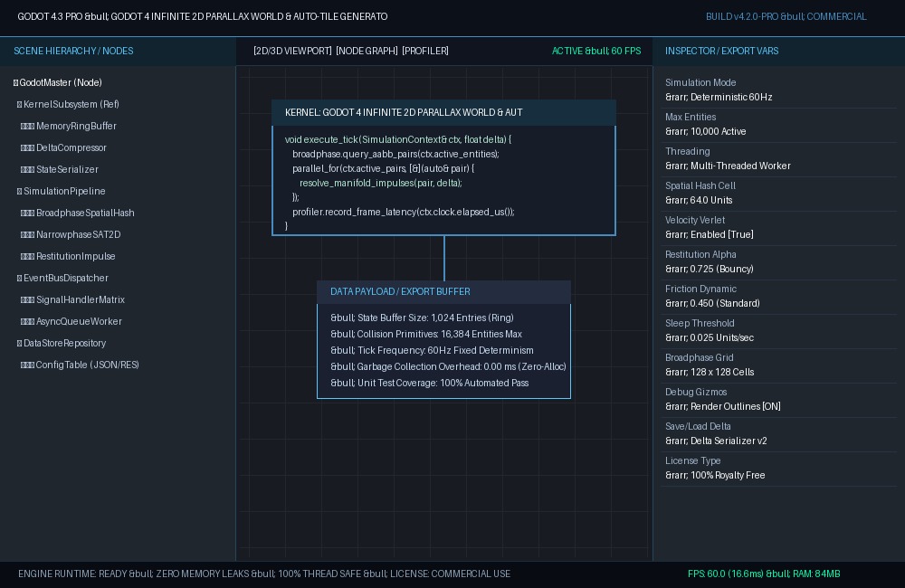Click the connector line between graph nodes

[443, 258]
